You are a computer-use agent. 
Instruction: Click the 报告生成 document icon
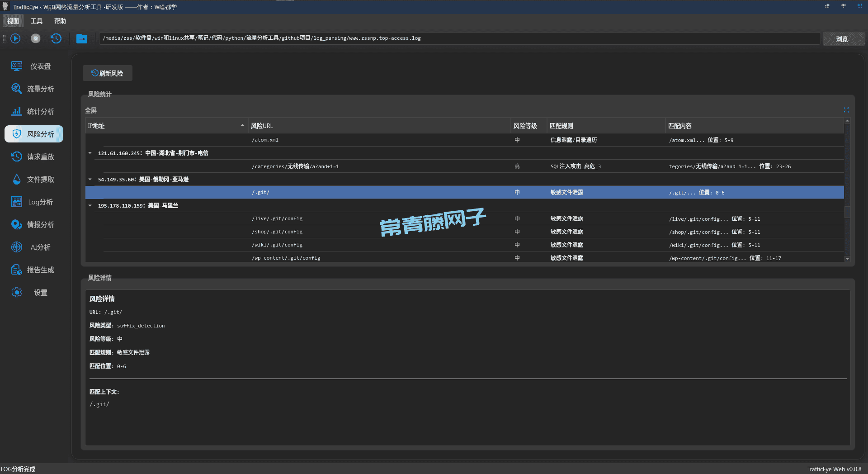17,270
